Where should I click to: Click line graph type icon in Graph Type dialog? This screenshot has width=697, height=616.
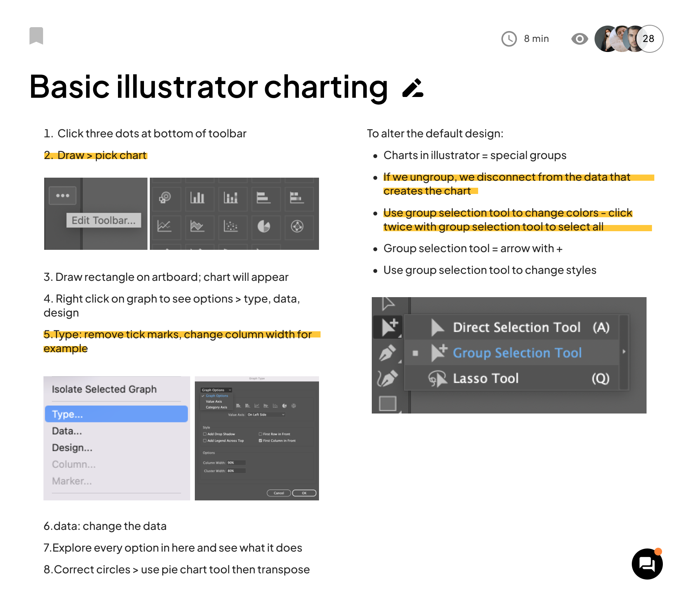tap(257, 406)
